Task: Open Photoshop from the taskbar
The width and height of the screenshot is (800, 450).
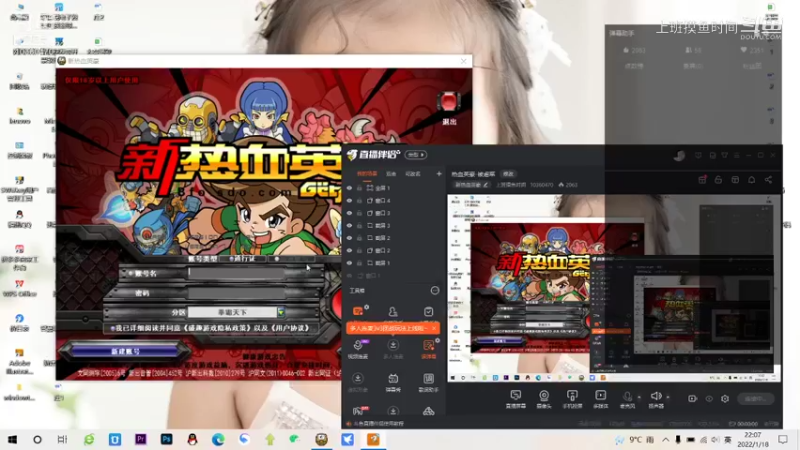Action: point(166,439)
